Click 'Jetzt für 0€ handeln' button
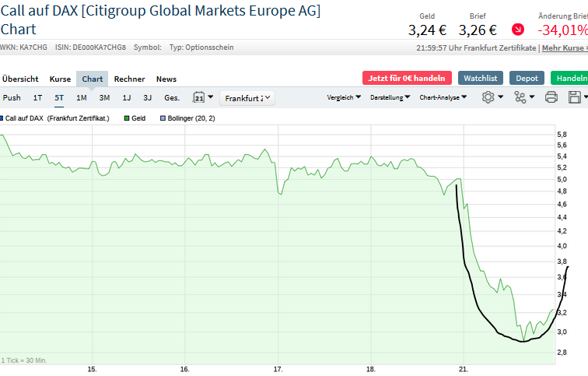588x376 pixels. [406, 78]
